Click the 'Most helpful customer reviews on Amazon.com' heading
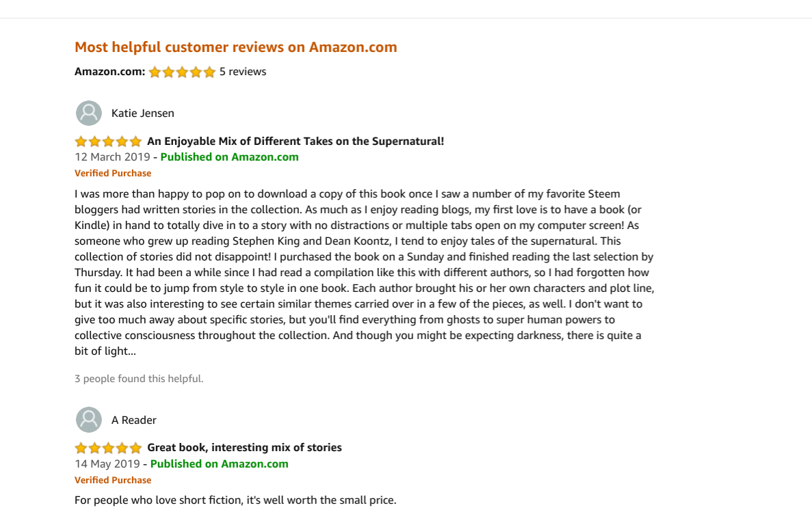Screen dimensions: 812x512 [x=235, y=47]
